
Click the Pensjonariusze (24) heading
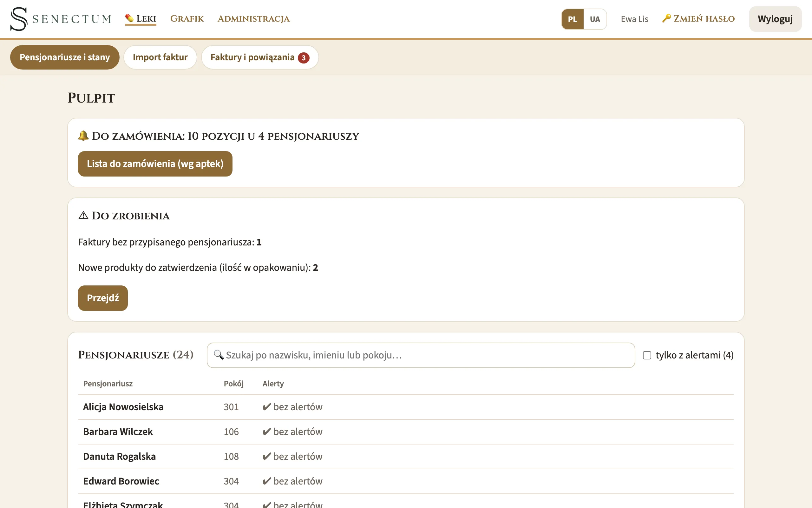[x=135, y=355]
